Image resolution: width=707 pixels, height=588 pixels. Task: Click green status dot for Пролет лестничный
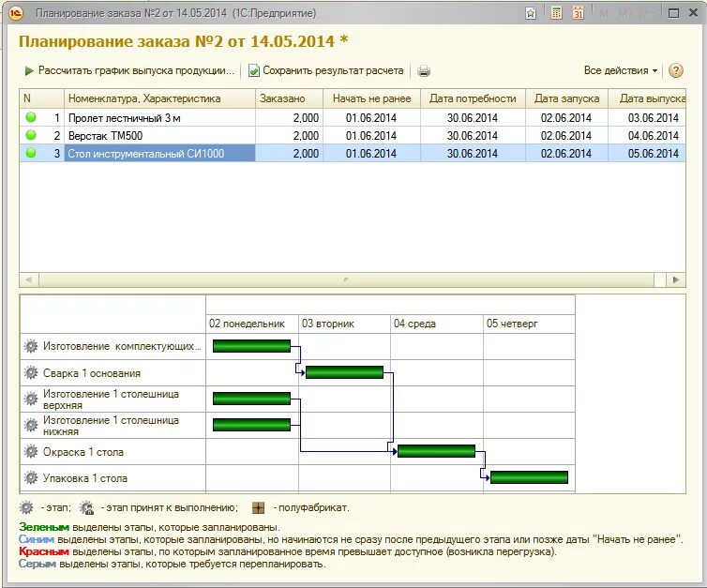click(31, 117)
